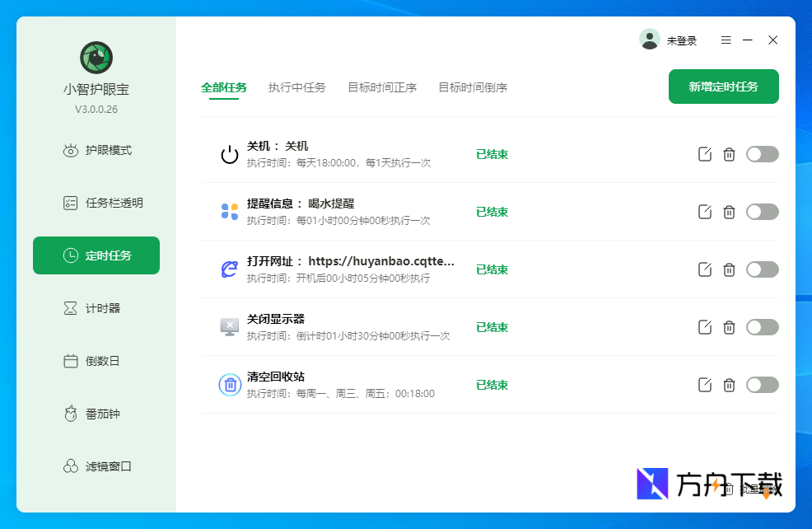
Task: Click the monitor icon on 关闭显示器 task
Action: (x=229, y=326)
